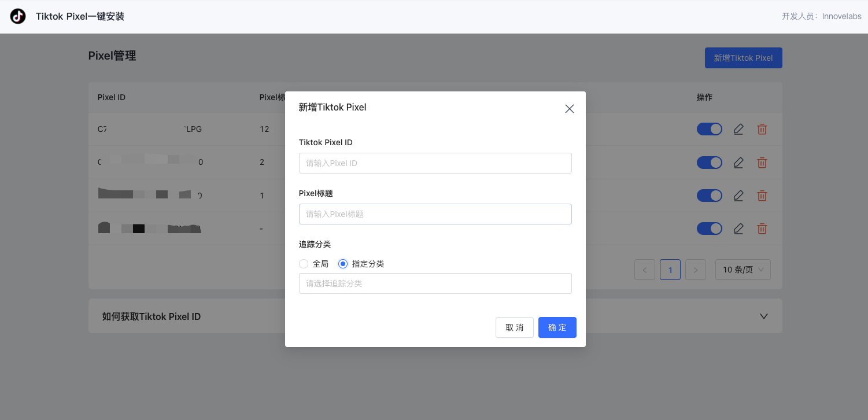Expand the 如何获取Tiktok Pixel ID section

coord(435,316)
